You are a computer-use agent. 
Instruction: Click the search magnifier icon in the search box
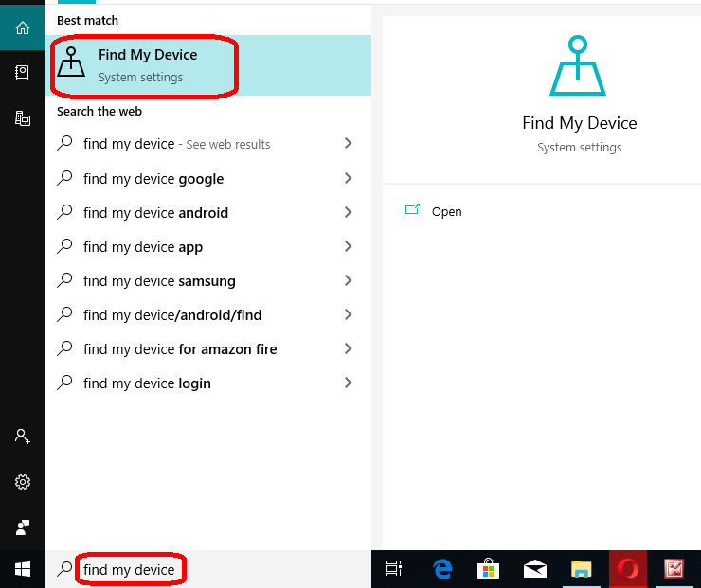(x=64, y=569)
